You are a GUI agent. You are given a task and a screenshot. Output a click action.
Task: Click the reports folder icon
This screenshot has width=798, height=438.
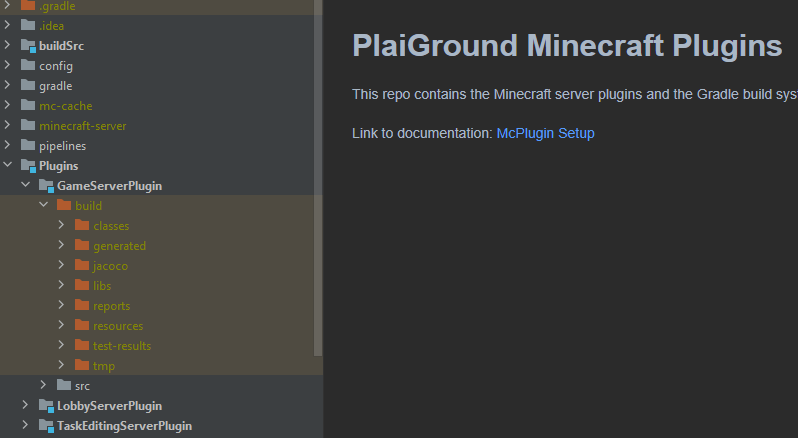pyautogui.click(x=82, y=305)
